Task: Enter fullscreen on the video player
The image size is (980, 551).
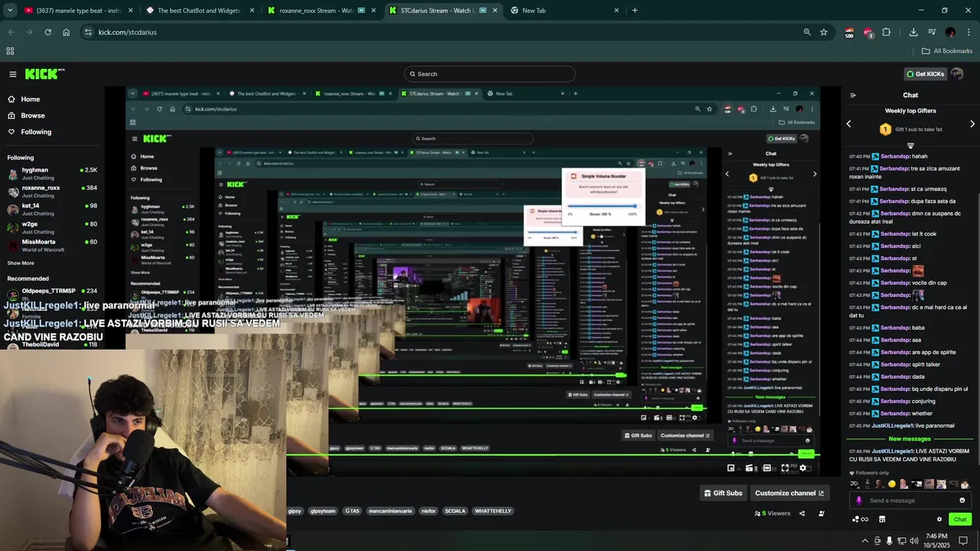Action: 785,468
